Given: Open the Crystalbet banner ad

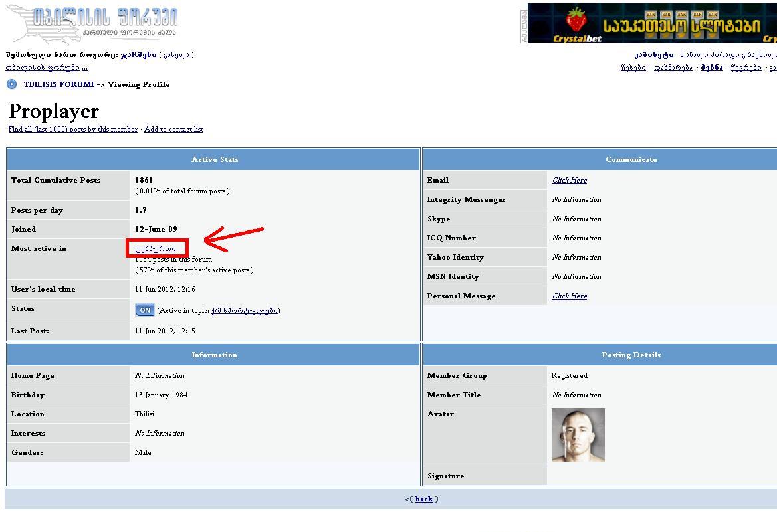Looking at the screenshot, I should pos(652,23).
